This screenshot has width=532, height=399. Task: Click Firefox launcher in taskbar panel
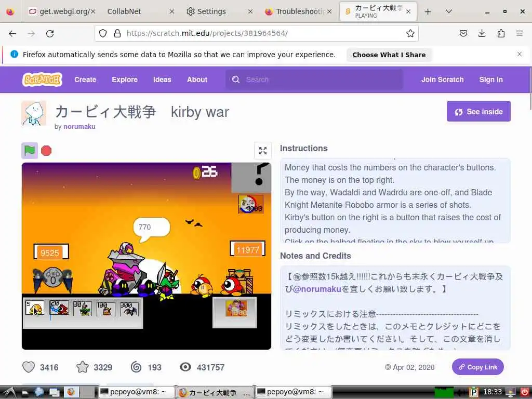coord(71,392)
